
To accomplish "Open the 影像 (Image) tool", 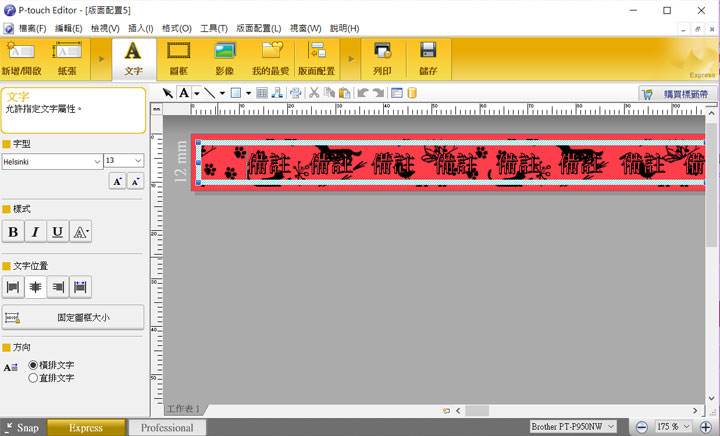I will click(x=224, y=58).
